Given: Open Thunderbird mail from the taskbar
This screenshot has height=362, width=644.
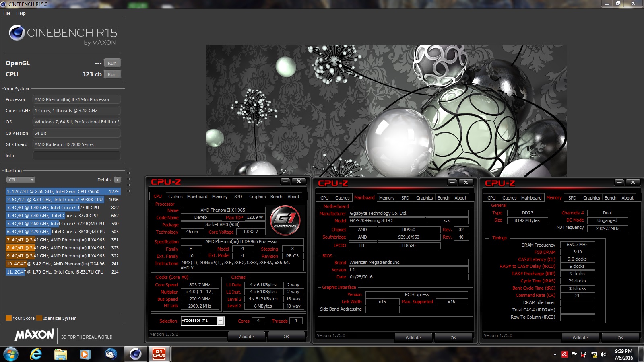Looking at the screenshot, I should coord(110,354).
